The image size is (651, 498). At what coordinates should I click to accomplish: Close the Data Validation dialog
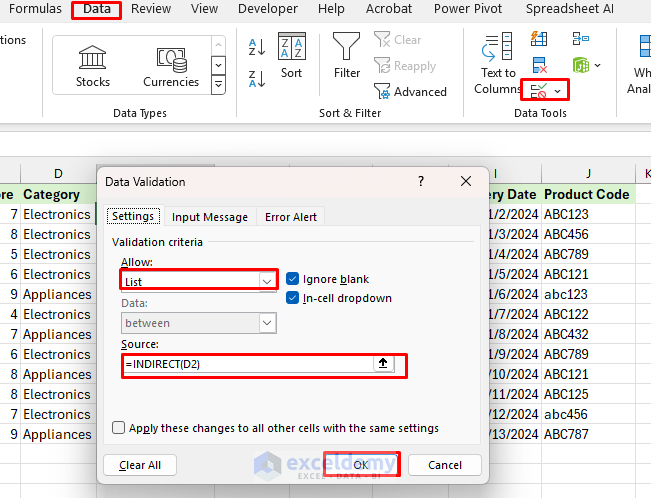466,181
